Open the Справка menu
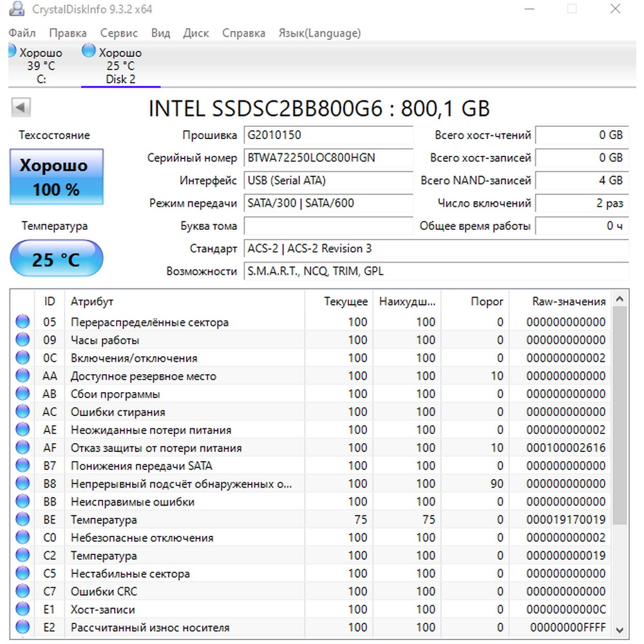The height and width of the screenshot is (644, 644). [x=243, y=33]
